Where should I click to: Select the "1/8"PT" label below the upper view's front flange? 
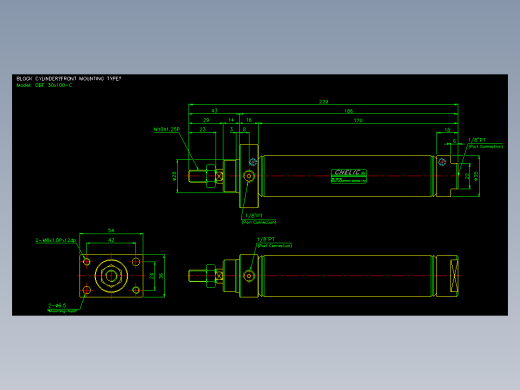[x=254, y=216]
